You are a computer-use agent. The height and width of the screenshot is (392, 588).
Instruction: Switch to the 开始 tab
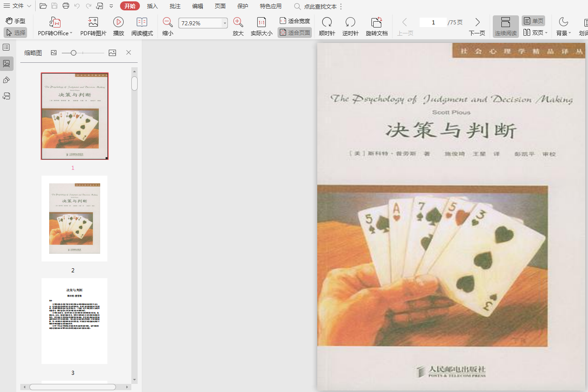pos(130,6)
